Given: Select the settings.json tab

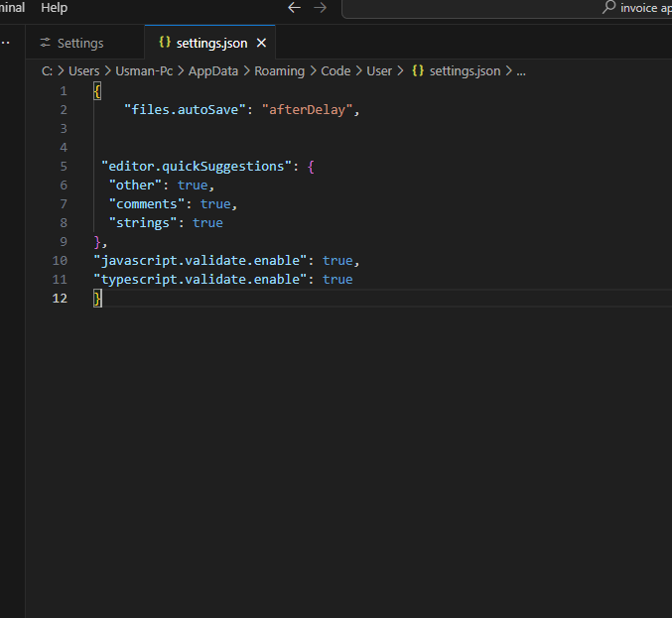Looking at the screenshot, I should pyautogui.click(x=211, y=44).
